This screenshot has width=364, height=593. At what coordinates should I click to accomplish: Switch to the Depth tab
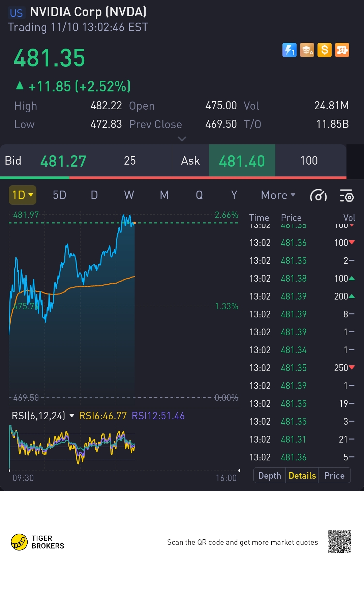click(270, 476)
